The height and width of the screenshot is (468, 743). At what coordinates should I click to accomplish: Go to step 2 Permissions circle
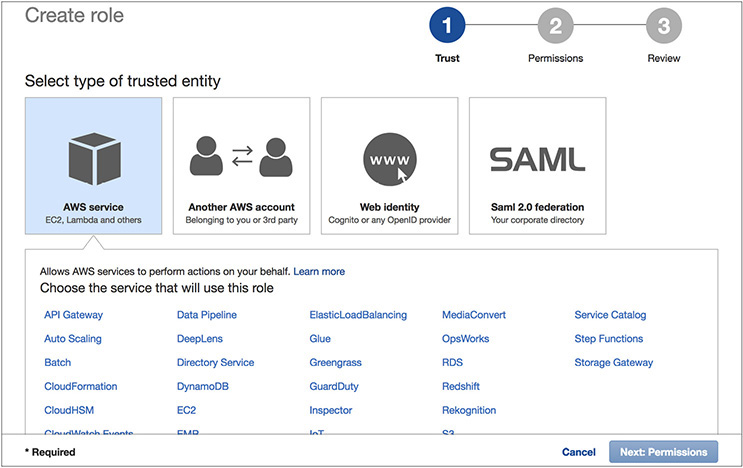point(555,26)
